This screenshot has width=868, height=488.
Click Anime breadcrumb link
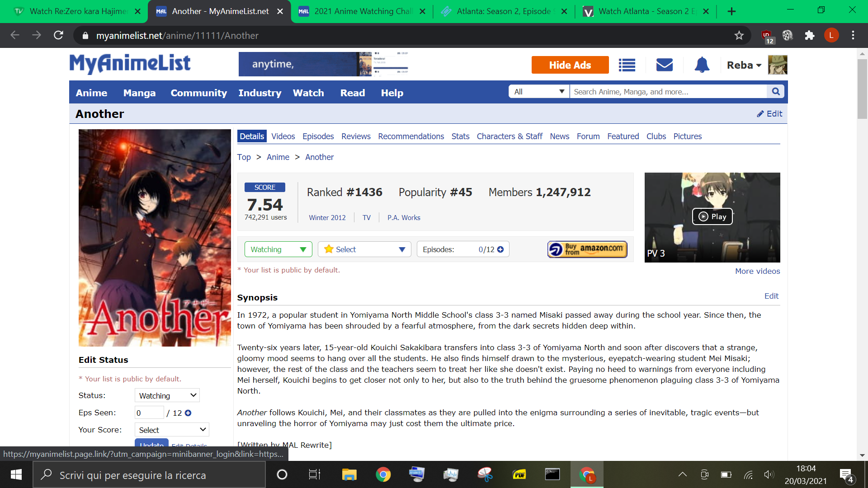pos(278,157)
